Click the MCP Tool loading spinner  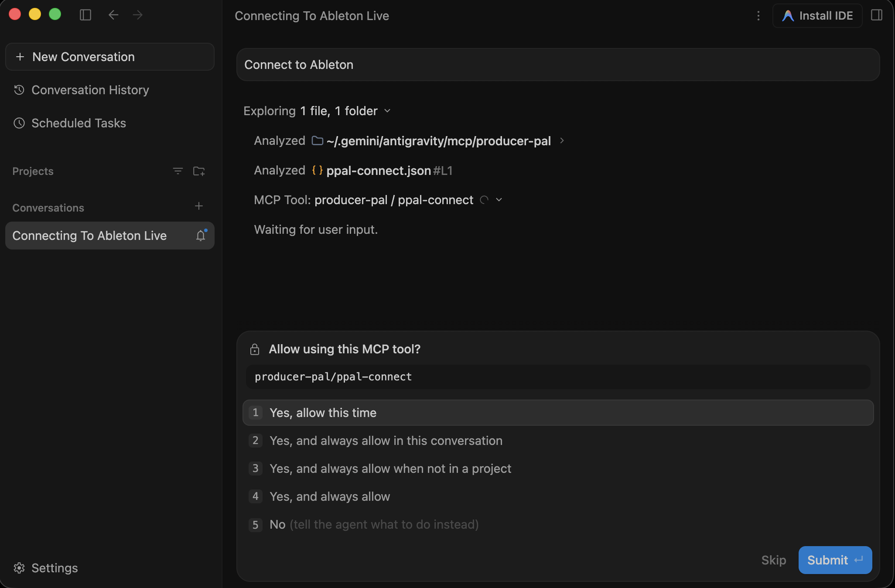tap(484, 200)
